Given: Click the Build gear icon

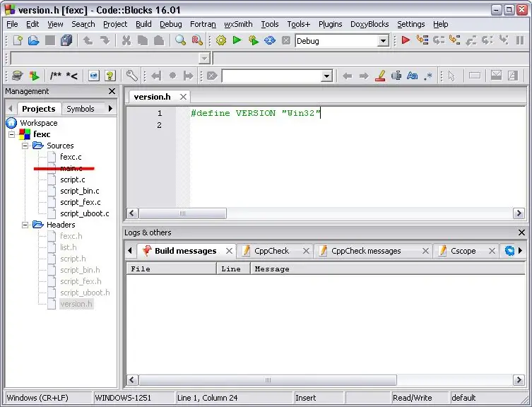Looking at the screenshot, I should 221,40.
